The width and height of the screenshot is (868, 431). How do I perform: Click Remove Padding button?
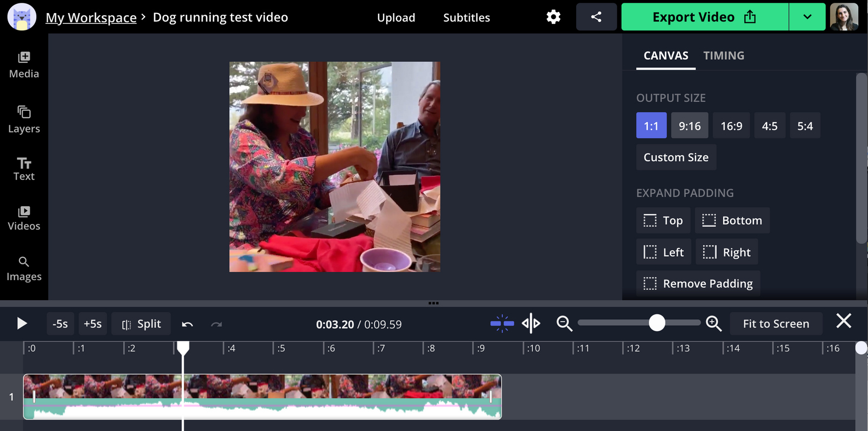click(698, 283)
